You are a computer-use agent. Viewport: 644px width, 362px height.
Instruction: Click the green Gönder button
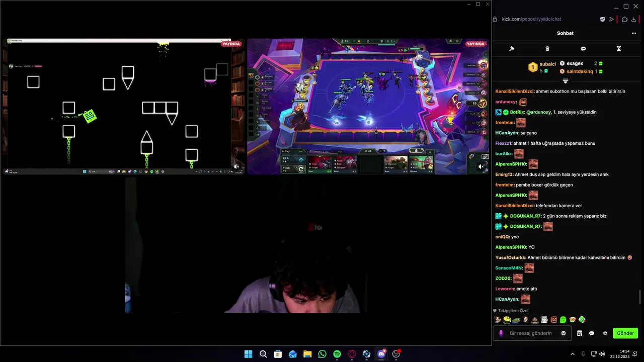coord(625,333)
